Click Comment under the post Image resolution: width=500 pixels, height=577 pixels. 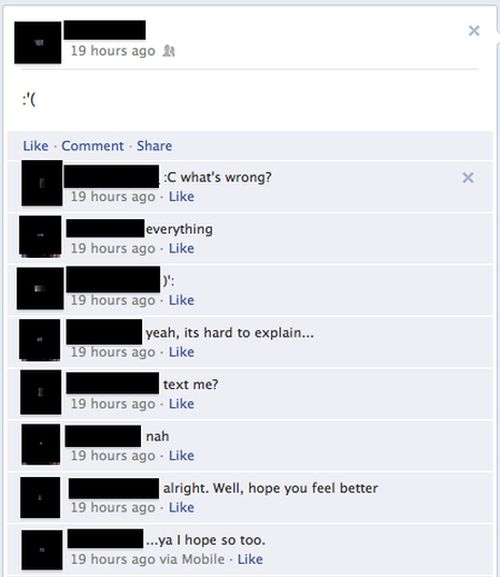(x=92, y=146)
